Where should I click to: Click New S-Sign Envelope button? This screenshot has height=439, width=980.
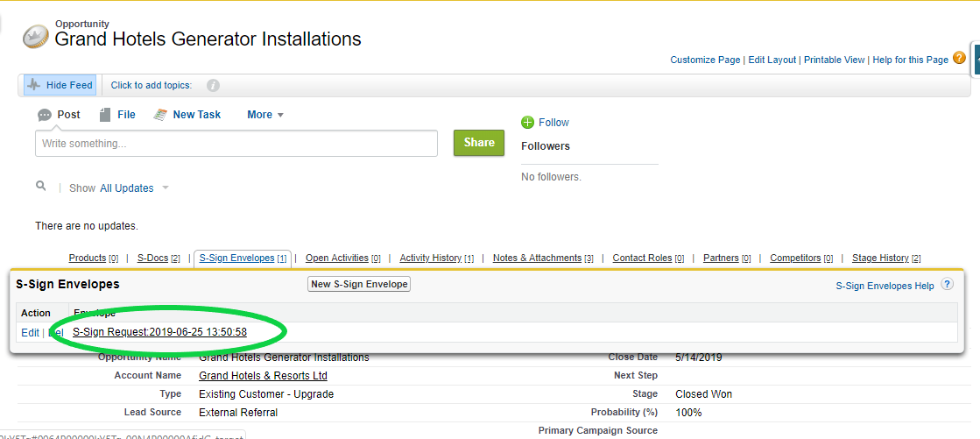pyautogui.click(x=359, y=284)
